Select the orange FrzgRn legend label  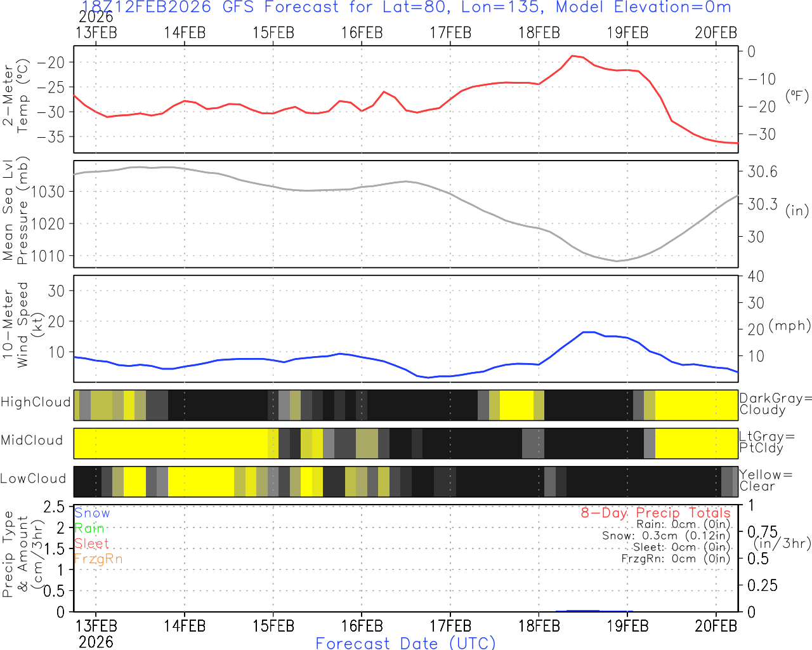coord(98,559)
